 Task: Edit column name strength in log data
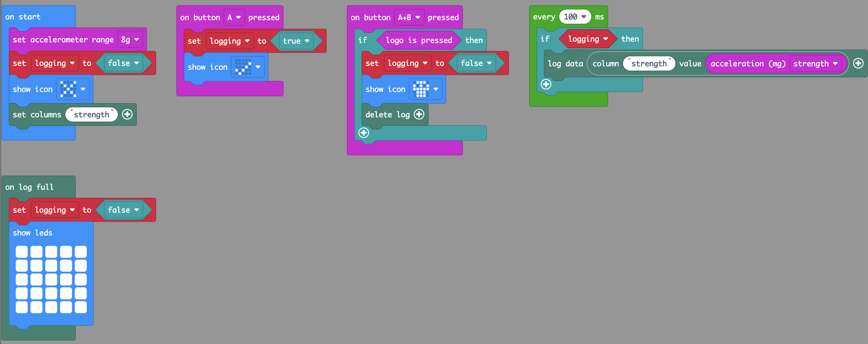[x=649, y=63]
